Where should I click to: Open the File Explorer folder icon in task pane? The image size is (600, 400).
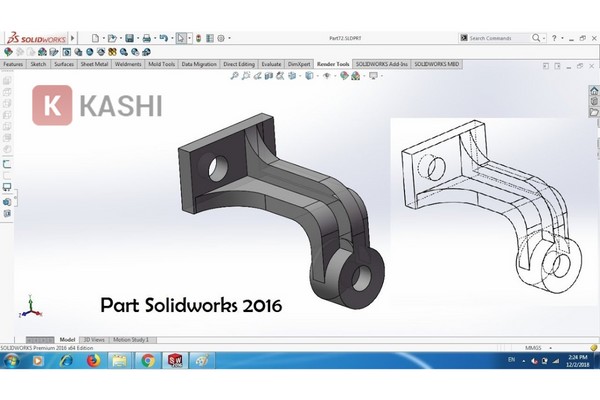click(594, 112)
